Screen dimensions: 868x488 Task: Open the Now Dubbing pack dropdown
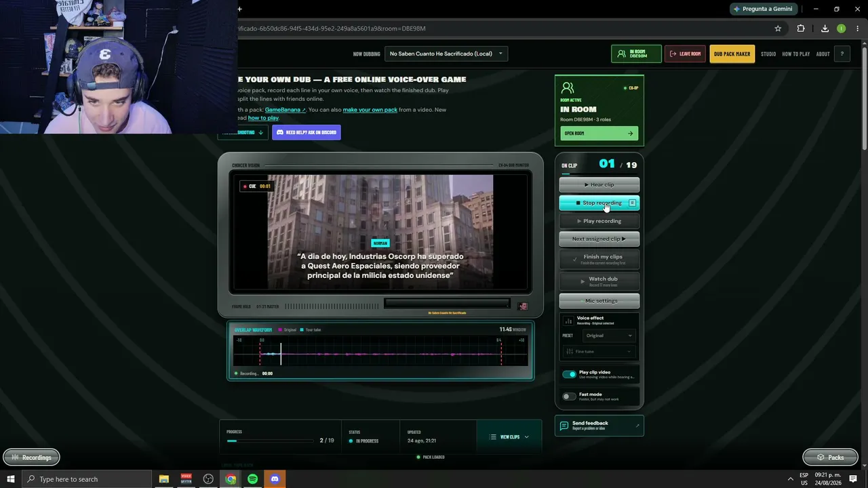click(x=446, y=54)
